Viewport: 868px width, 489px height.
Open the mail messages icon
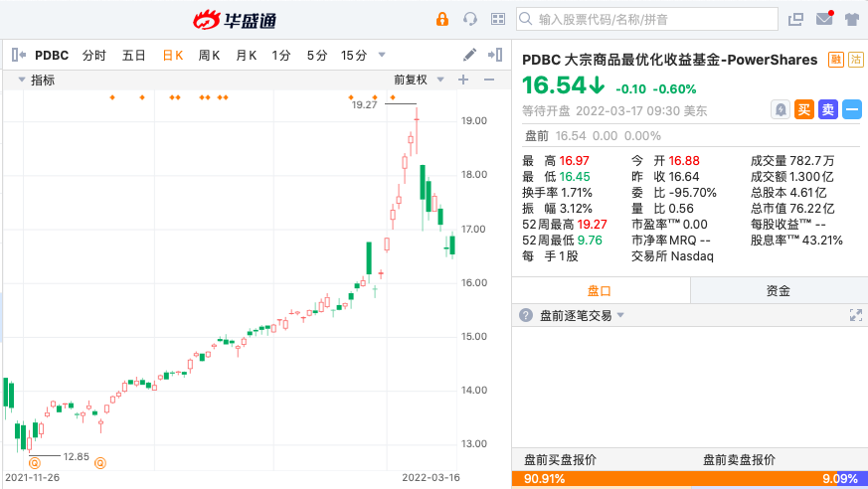click(824, 19)
